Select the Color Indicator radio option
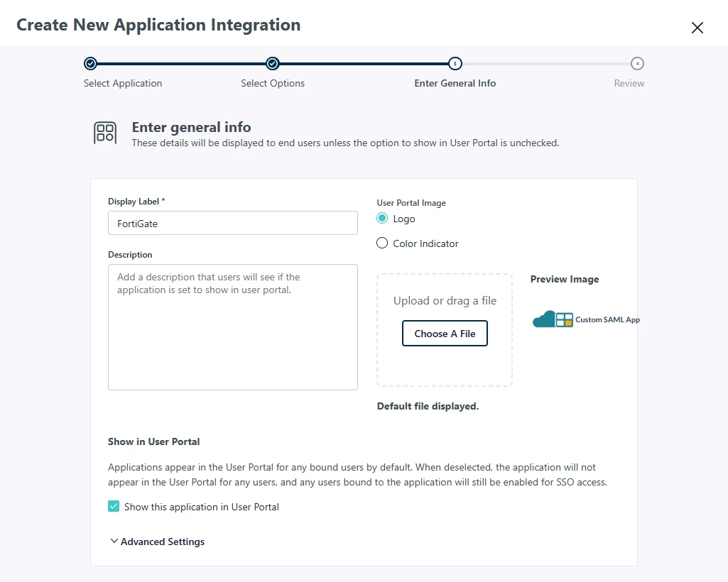Image resolution: width=728 pixels, height=582 pixels. 382,243
